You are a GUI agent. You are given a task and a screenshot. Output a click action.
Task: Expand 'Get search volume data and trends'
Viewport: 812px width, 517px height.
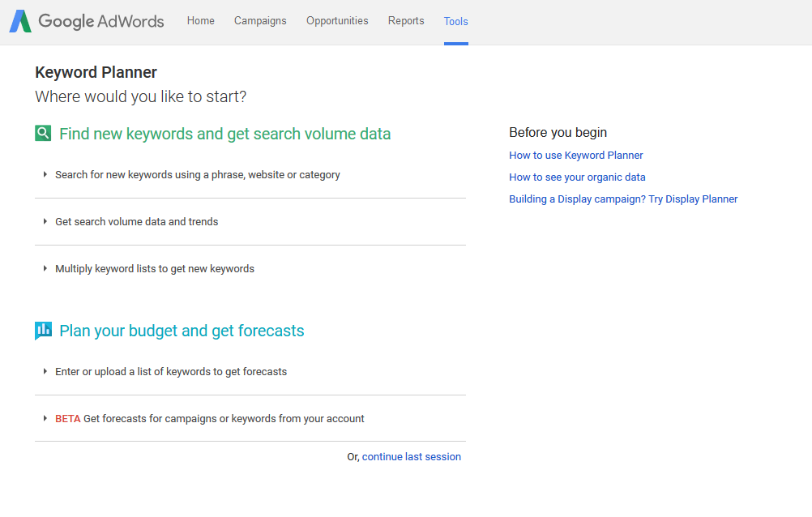(136, 222)
